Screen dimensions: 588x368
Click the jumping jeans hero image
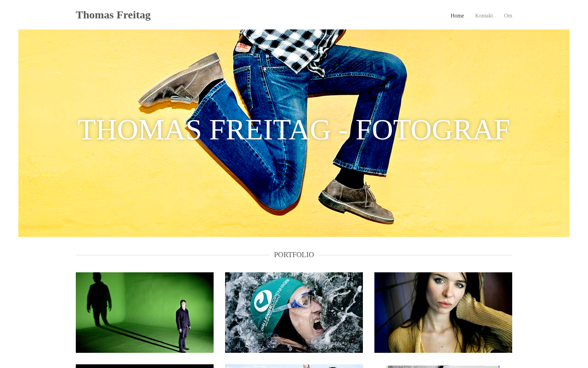pyautogui.click(x=294, y=133)
